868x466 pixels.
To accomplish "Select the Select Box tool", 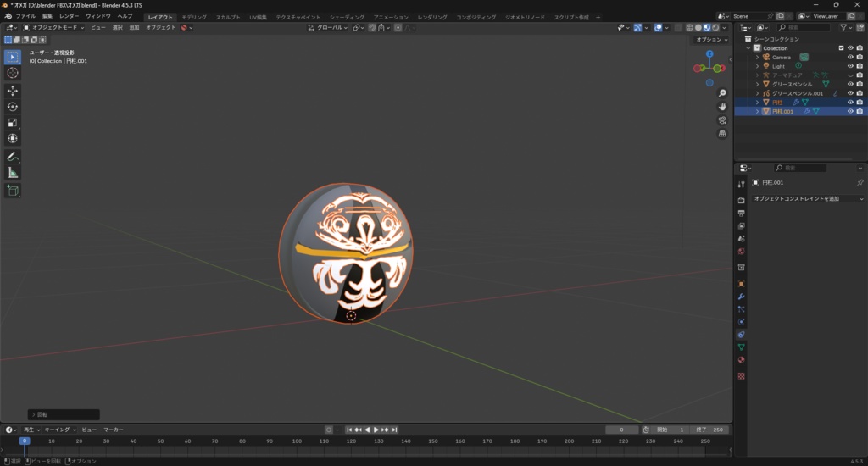I will click(13, 57).
